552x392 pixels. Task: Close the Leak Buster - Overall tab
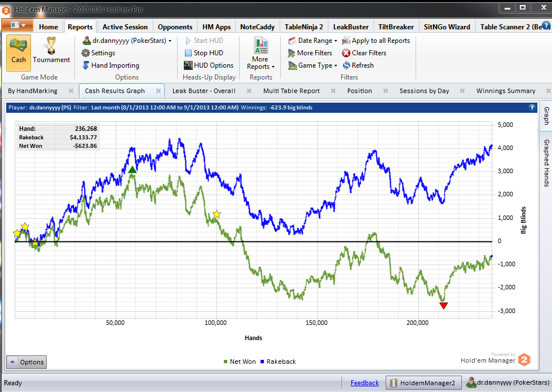(x=249, y=91)
